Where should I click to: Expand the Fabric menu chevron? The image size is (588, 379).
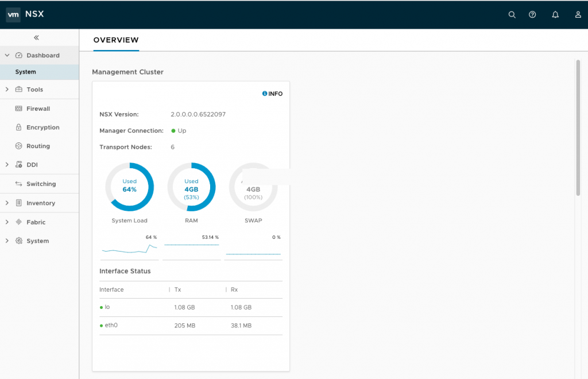pyautogui.click(x=7, y=222)
